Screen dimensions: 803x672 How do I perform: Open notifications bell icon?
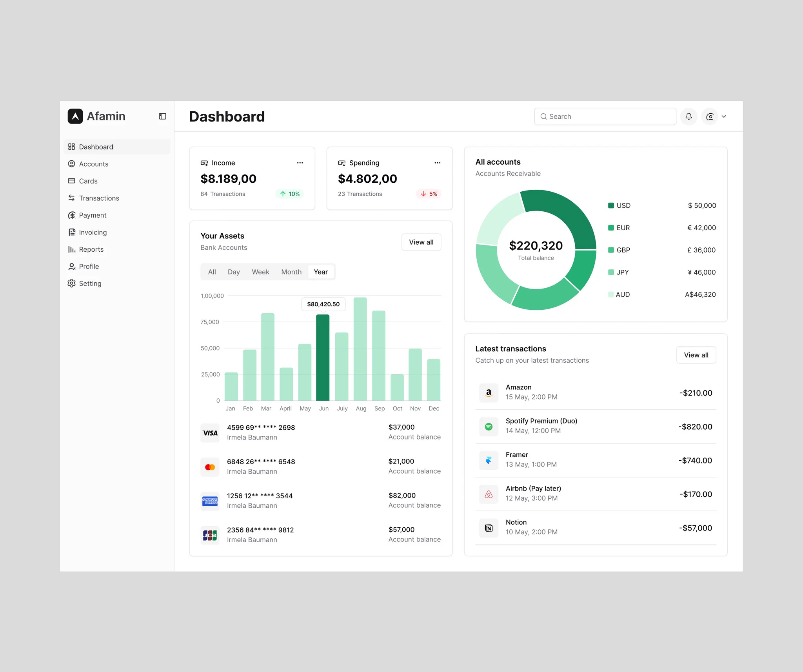[689, 116]
